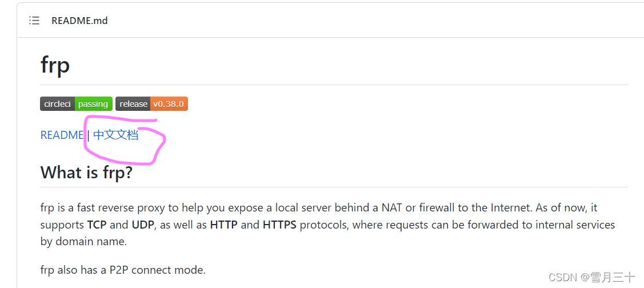Image resolution: width=644 pixels, height=288 pixels.
Task: Click the bold HTTPS protocol word
Action: (279, 225)
